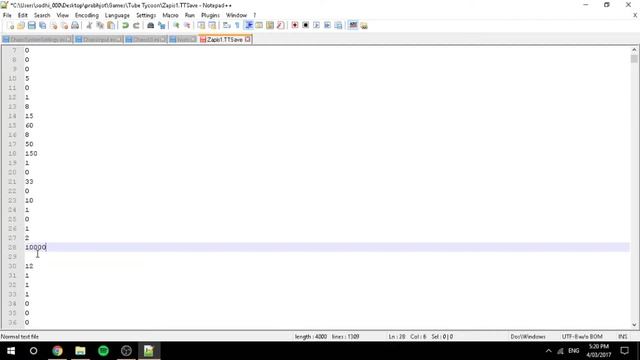The height and width of the screenshot is (360, 640).
Task: Click the value 33 on line 21
Action: [x=29, y=182]
